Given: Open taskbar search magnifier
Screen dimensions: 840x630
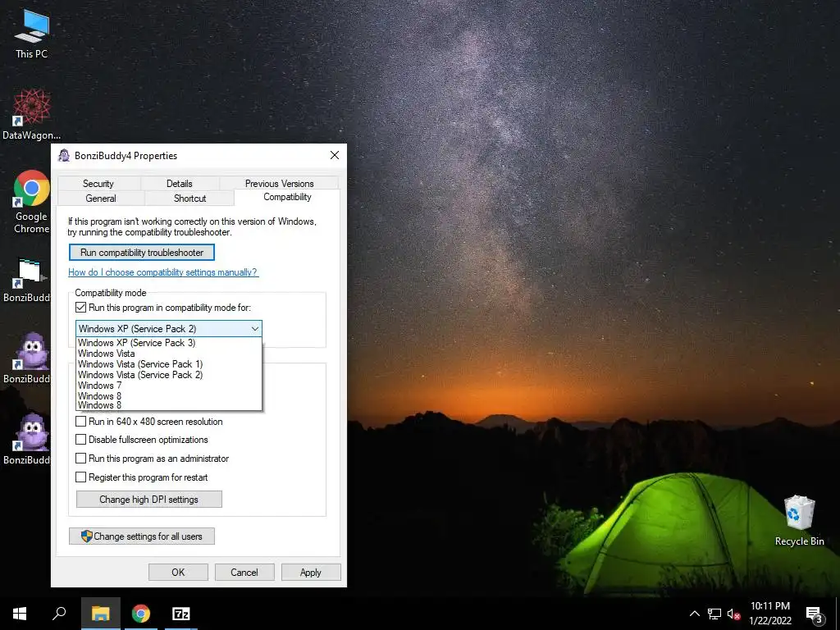Looking at the screenshot, I should coord(59,614).
